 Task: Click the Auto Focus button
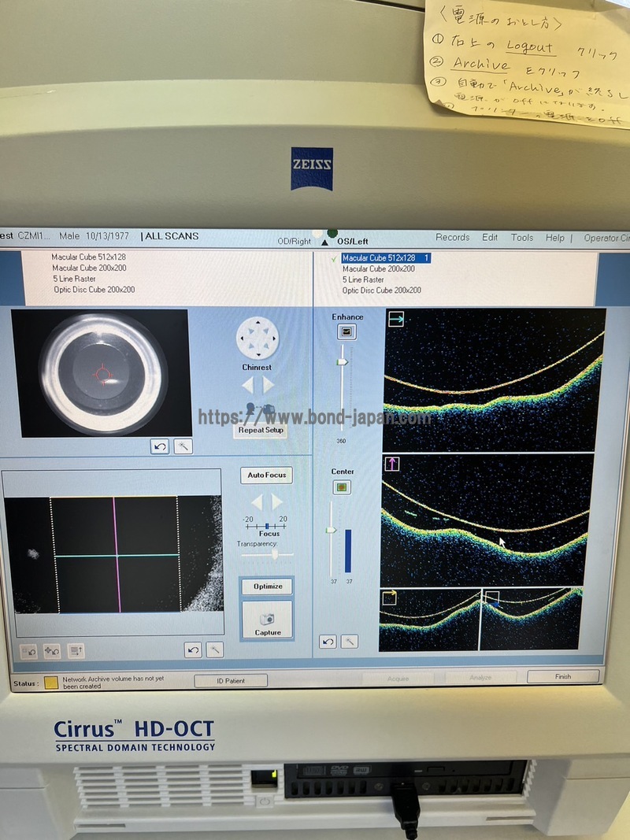pyautogui.click(x=267, y=476)
